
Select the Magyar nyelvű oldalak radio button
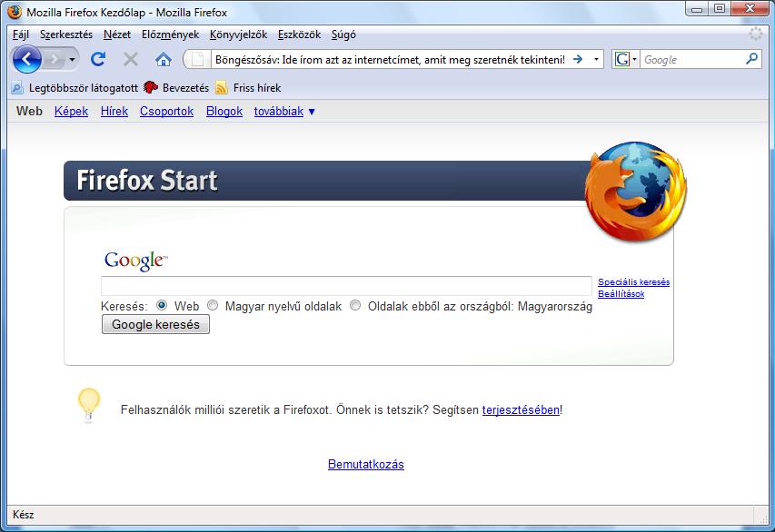click(x=213, y=305)
